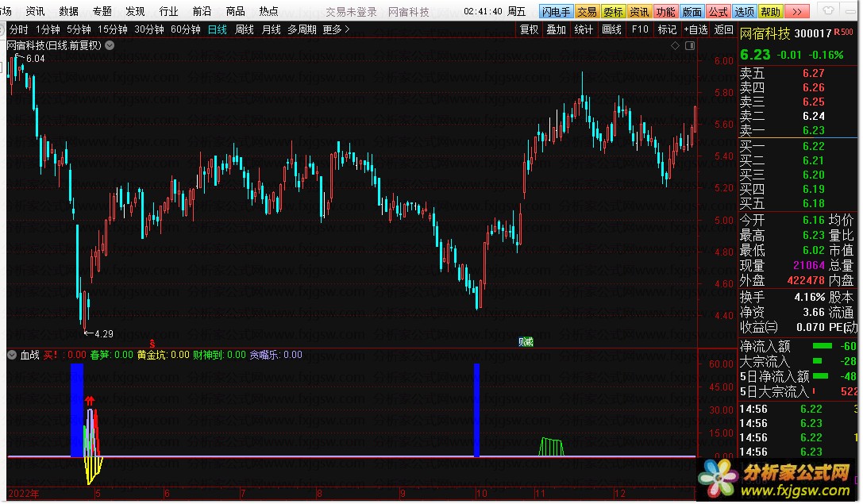863x504 pixels.
Task: Click the 选项 button
Action: [744, 12]
